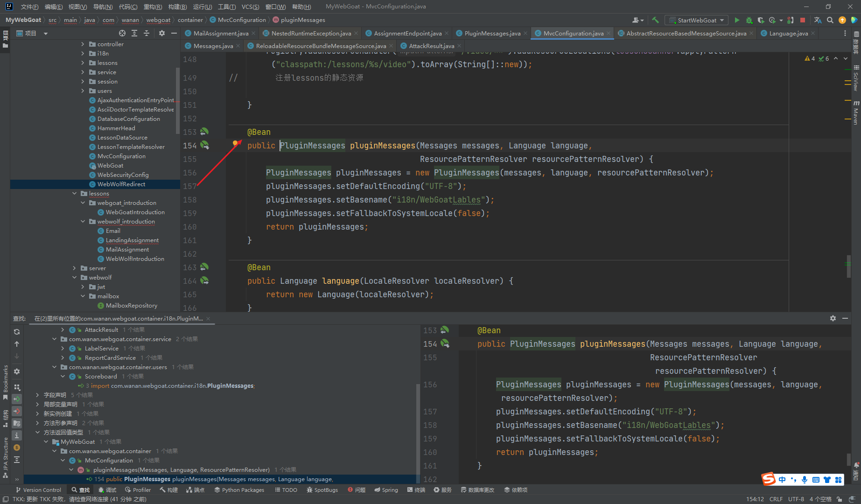Open the 重构(R) menu
Viewport: 861px width, 504px height.
point(153,7)
